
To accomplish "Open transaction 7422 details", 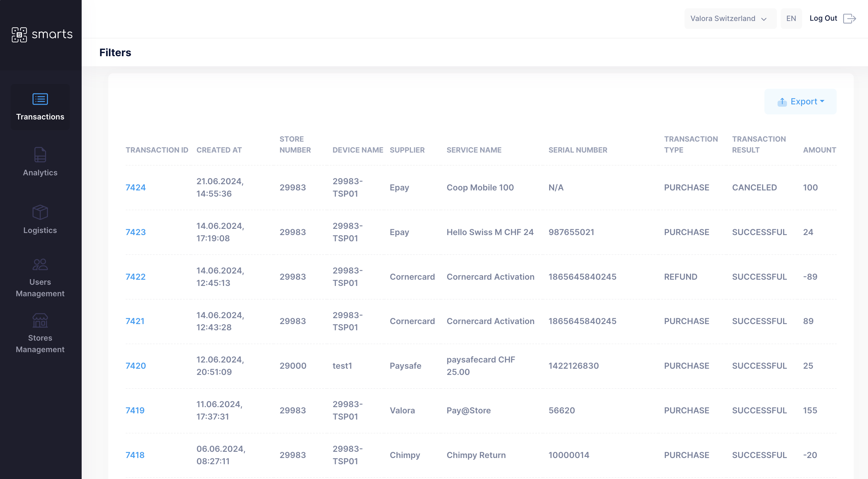I will (135, 276).
